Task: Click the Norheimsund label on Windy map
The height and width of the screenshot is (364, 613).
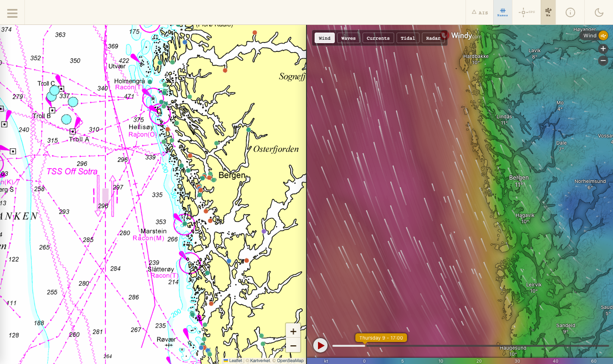Action: (x=590, y=182)
